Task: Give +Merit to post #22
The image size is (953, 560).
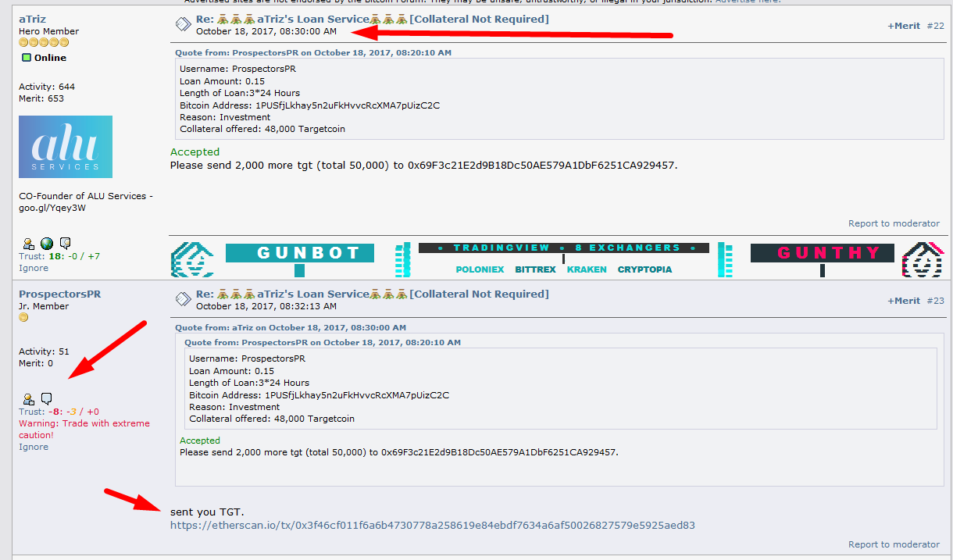Action: point(904,26)
